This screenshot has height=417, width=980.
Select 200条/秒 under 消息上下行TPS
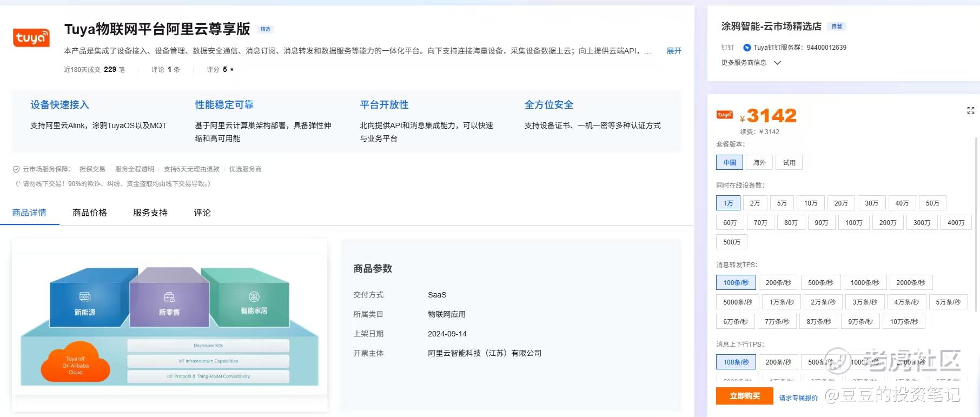point(778,362)
